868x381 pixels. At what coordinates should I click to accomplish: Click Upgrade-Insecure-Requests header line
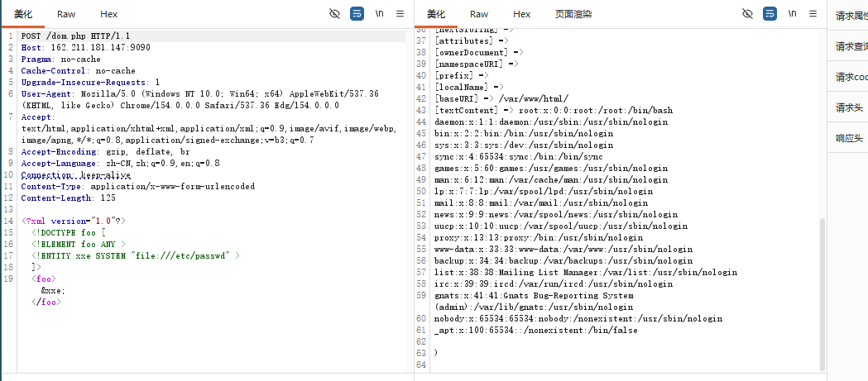[90, 82]
